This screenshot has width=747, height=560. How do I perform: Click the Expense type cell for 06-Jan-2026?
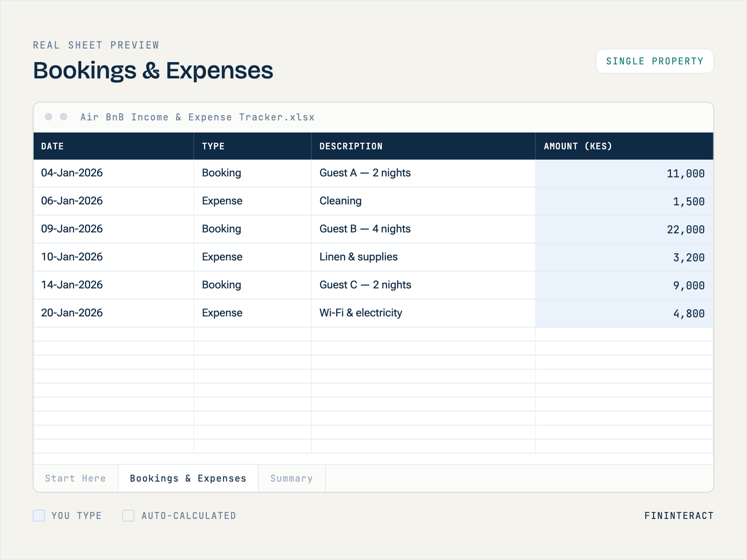253,201
